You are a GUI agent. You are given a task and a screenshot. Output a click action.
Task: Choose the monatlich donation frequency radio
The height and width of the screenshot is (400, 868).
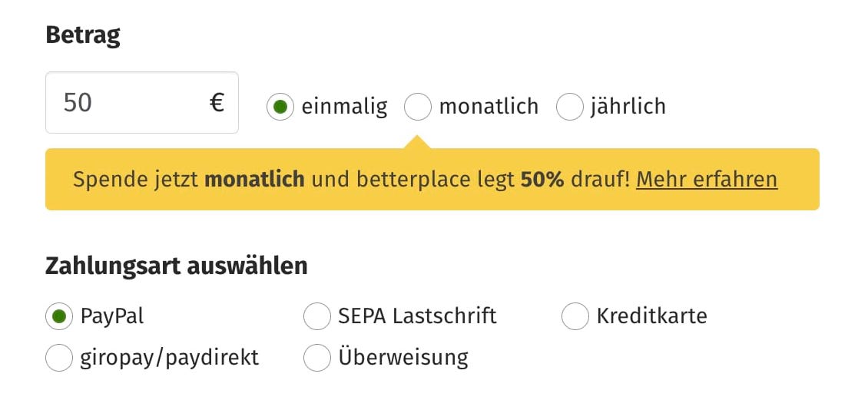418,107
